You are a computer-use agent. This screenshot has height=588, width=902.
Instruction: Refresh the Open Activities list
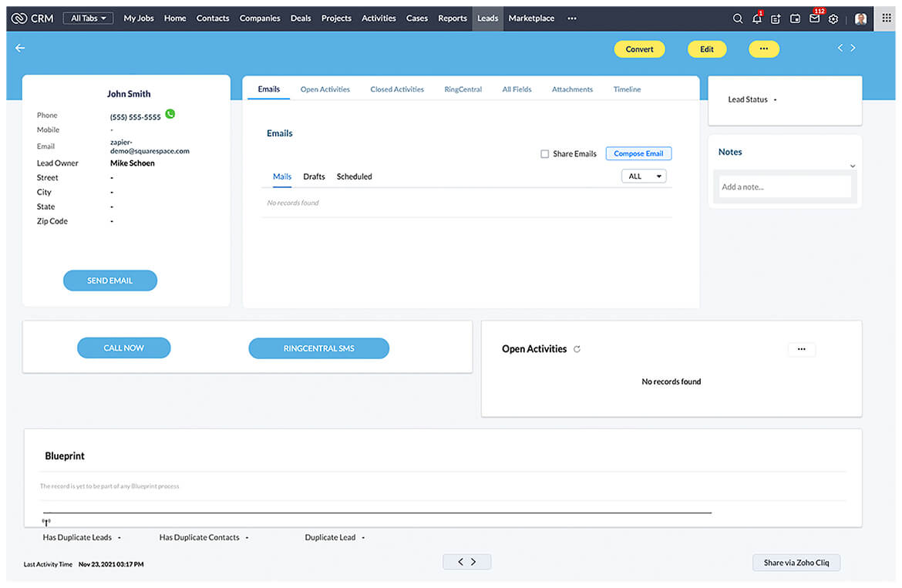(577, 349)
